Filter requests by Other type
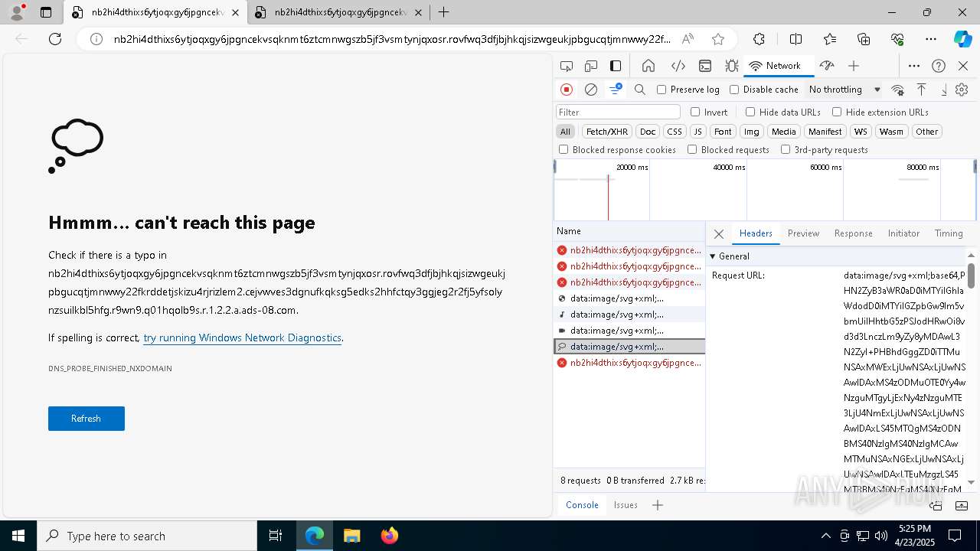This screenshot has width=980, height=551. (926, 132)
